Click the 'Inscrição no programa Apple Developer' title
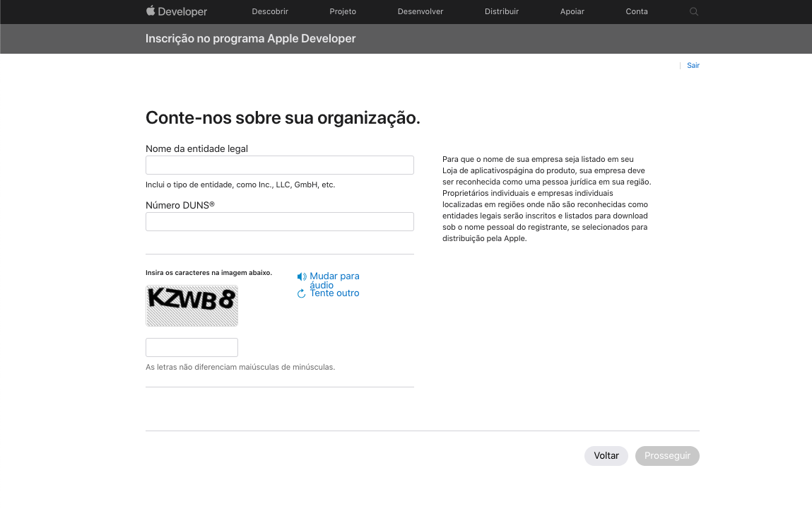 [250, 39]
